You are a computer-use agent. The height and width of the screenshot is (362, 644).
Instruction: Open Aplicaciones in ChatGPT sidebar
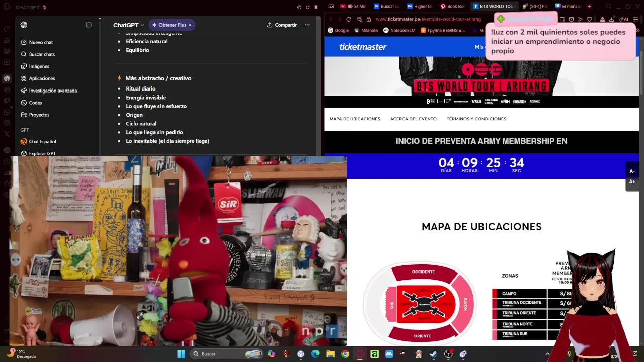click(38, 78)
